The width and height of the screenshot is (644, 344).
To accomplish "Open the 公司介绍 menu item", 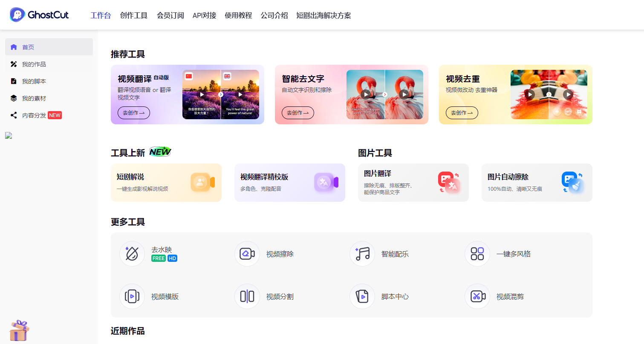I will pos(274,15).
